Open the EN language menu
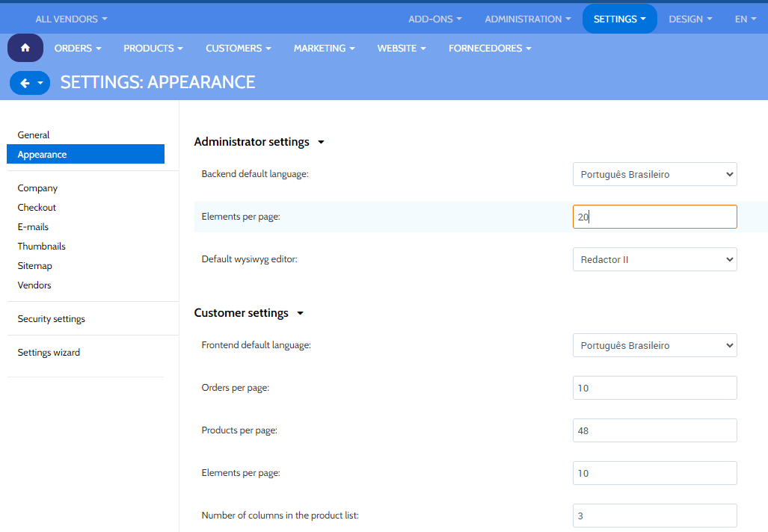This screenshot has height=532, width=768. click(746, 19)
